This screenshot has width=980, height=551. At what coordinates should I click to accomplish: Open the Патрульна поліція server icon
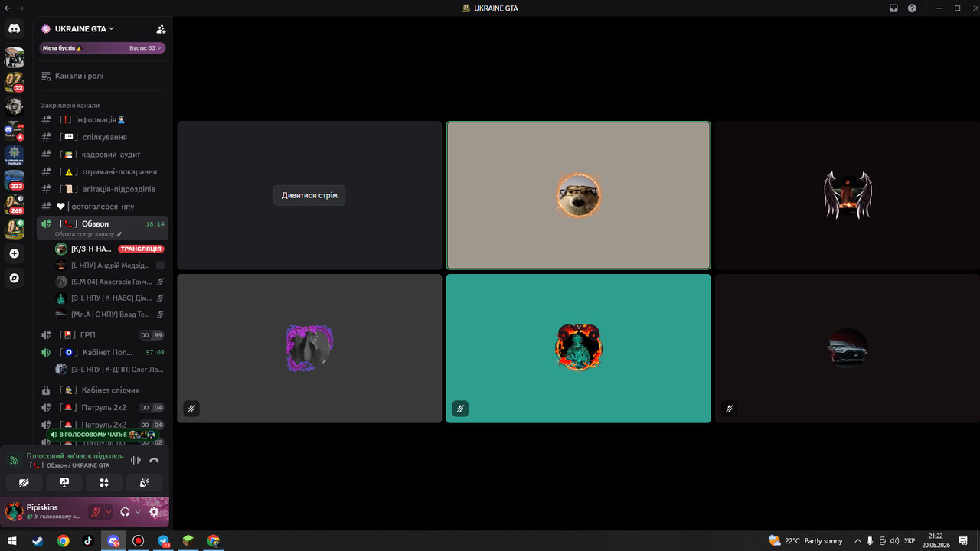(x=14, y=155)
